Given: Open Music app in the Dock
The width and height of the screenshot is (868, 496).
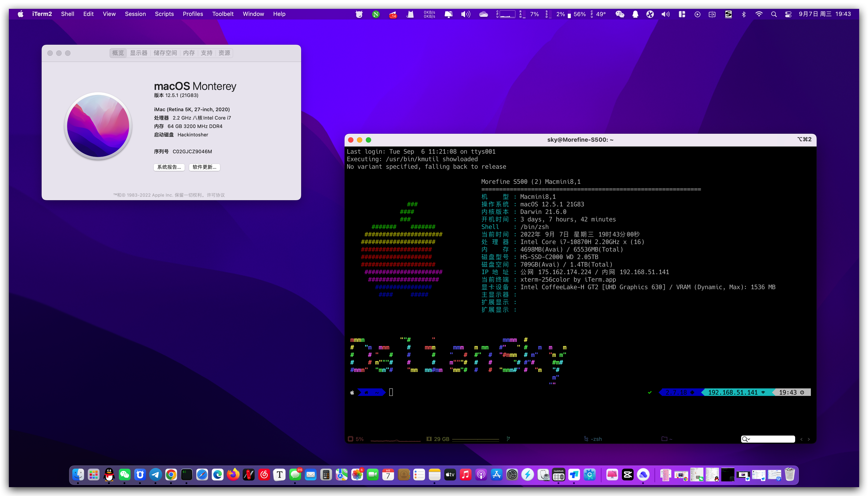Looking at the screenshot, I should 465,475.
